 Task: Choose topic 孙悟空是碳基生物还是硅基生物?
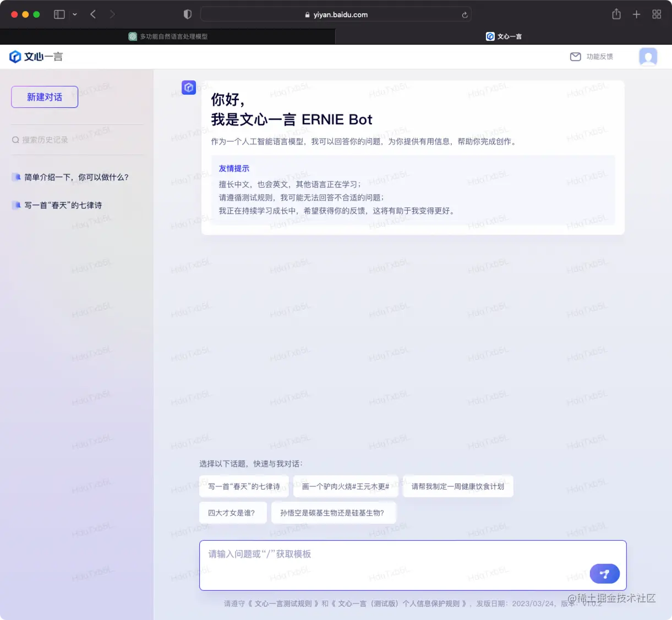[x=334, y=513]
